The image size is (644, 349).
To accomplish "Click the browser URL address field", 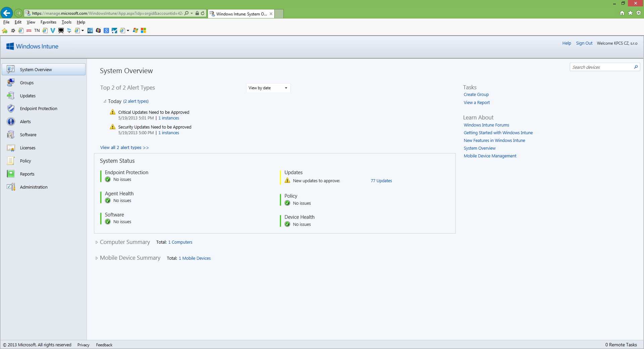I will (107, 13).
